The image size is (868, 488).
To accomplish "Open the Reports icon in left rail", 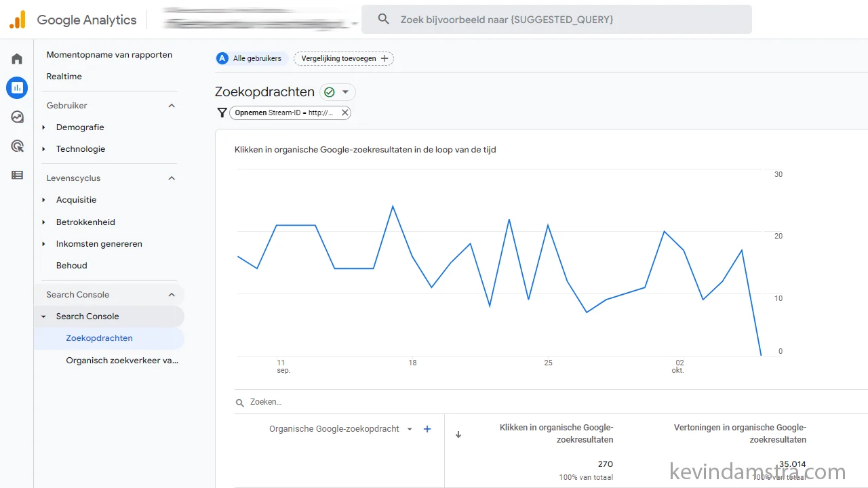I will 17,87.
